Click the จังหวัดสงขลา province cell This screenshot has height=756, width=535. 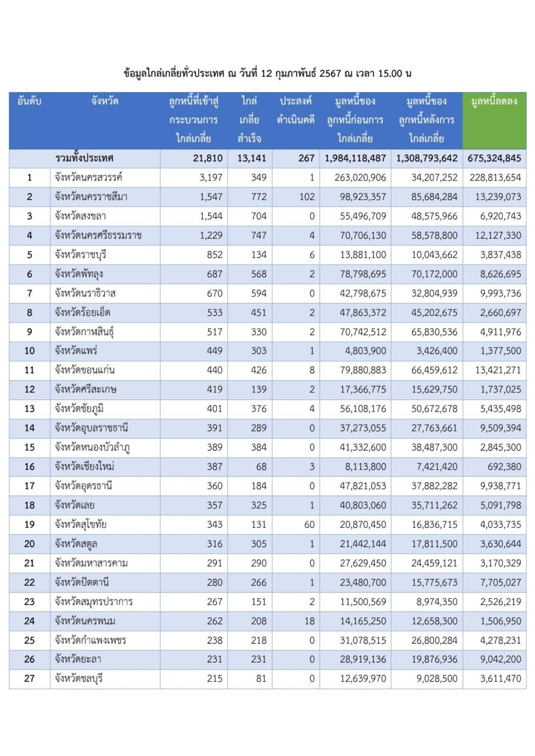tap(80, 216)
